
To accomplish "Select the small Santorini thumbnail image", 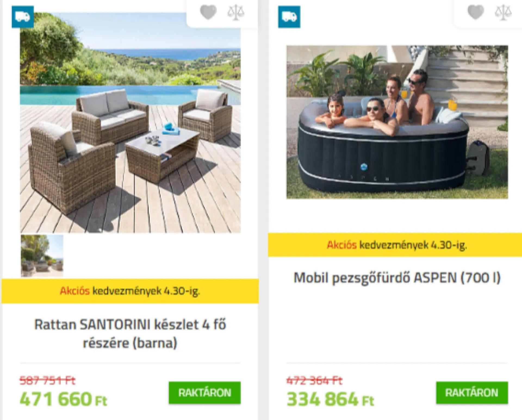I will [x=42, y=256].
